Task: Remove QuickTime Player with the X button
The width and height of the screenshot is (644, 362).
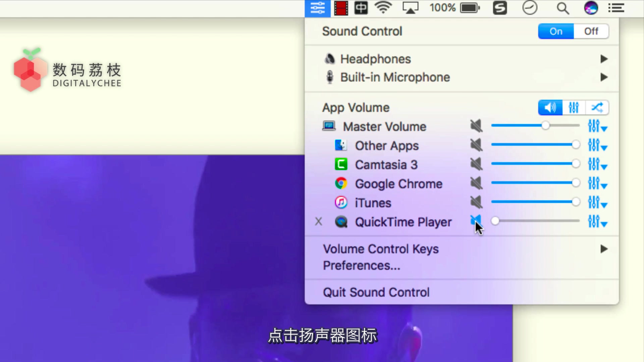Action: pos(319,222)
